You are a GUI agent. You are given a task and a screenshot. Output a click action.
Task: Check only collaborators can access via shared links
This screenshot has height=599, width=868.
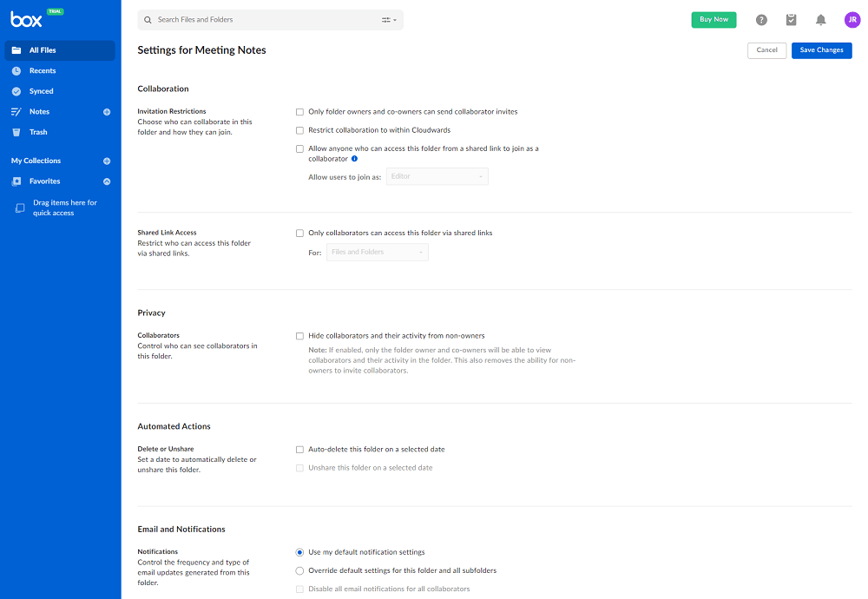coord(300,233)
